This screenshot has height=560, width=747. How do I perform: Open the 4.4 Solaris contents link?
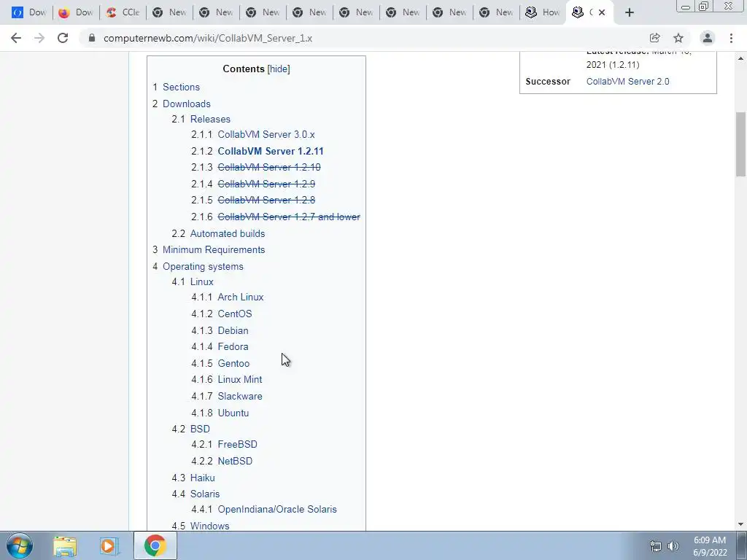coord(205,494)
